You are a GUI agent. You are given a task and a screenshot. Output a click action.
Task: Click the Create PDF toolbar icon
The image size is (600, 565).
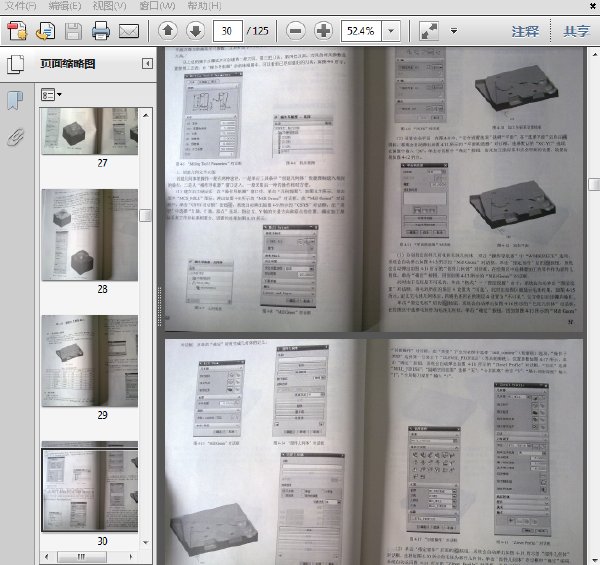(17, 31)
